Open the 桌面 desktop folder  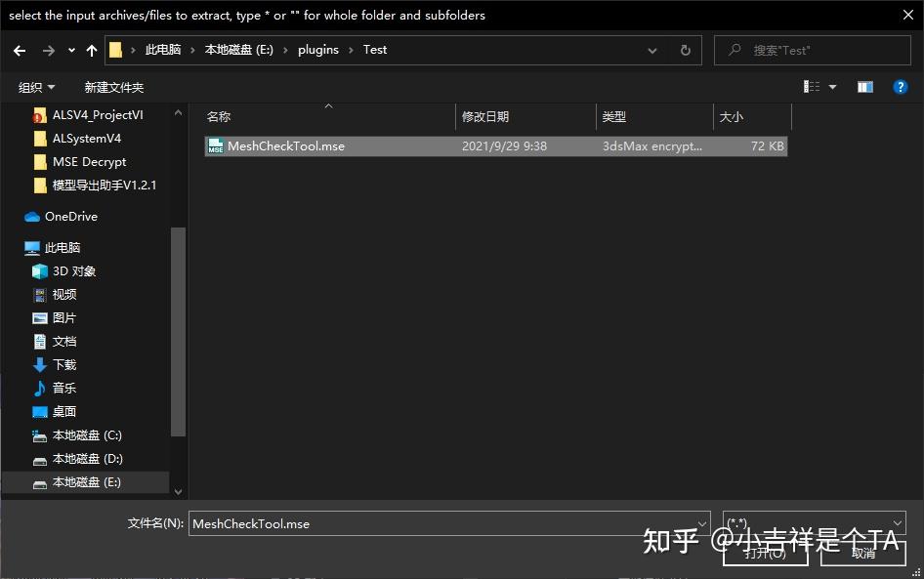click(x=61, y=411)
